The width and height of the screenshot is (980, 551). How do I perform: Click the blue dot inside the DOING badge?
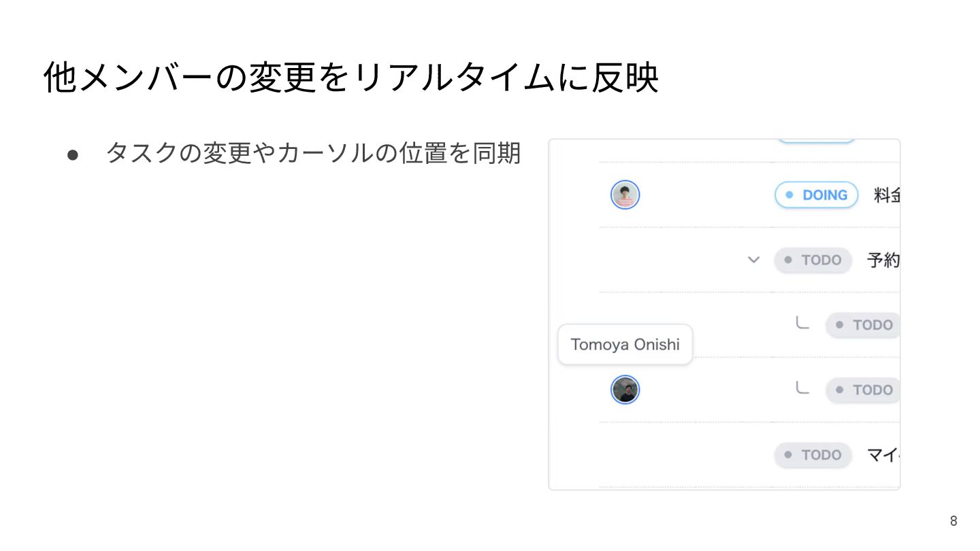(x=789, y=195)
